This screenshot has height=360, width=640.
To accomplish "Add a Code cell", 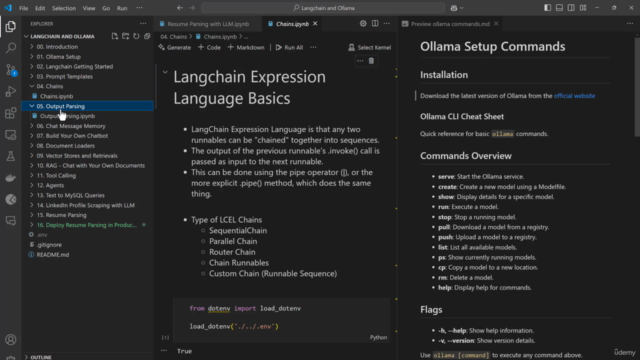I will (x=209, y=47).
